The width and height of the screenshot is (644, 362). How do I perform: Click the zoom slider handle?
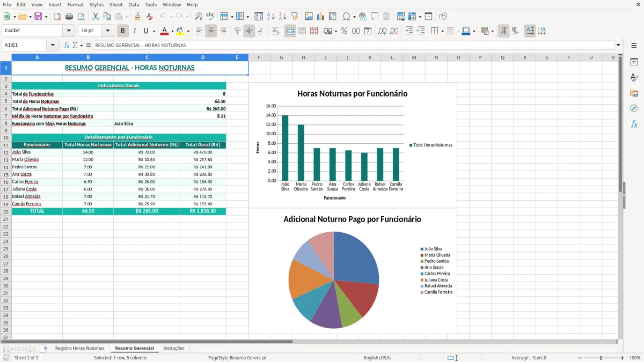pyautogui.click(x=601, y=358)
